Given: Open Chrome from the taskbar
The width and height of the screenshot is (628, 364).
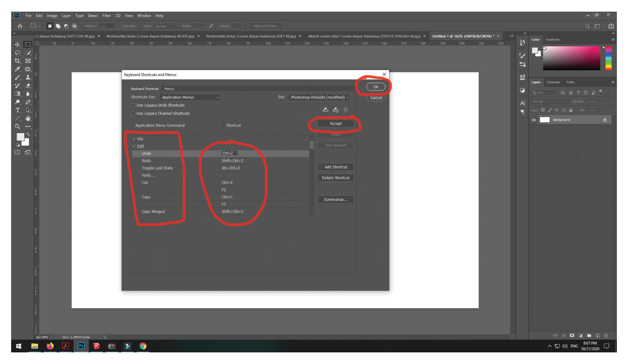Looking at the screenshot, I should [x=143, y=346].
